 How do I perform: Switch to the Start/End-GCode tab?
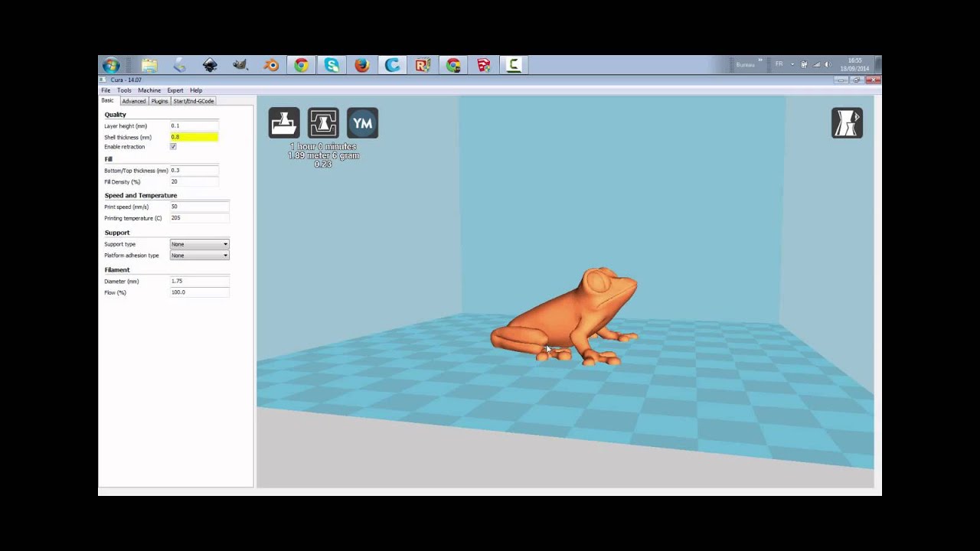[194, 101]
